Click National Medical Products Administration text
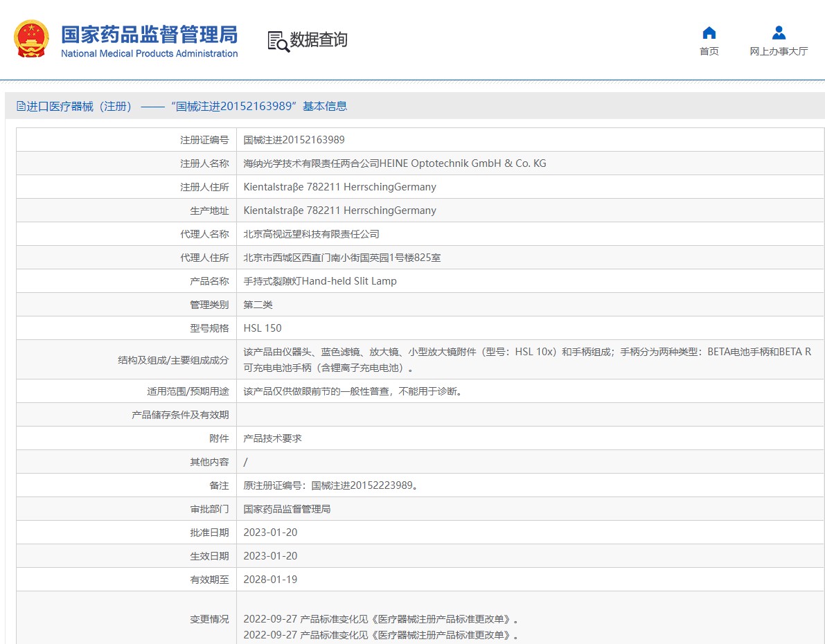The image size is (825, 644). point(150,54)
